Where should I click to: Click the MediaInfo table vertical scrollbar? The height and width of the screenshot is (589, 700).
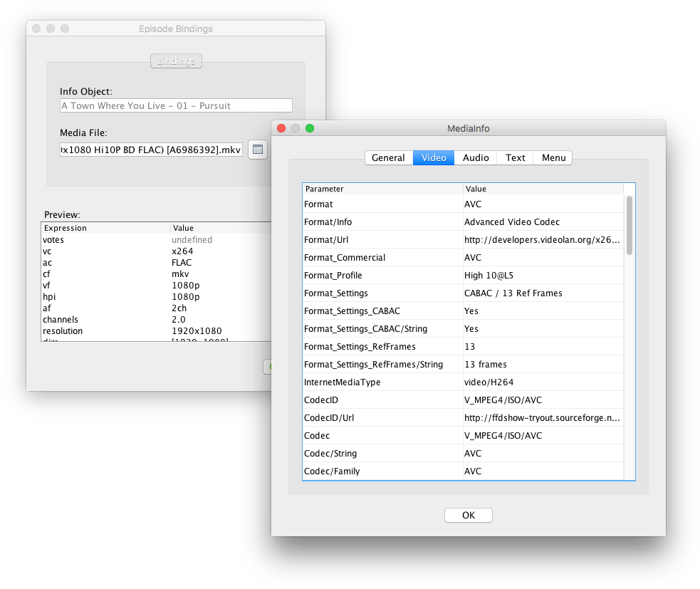(630, 226)
